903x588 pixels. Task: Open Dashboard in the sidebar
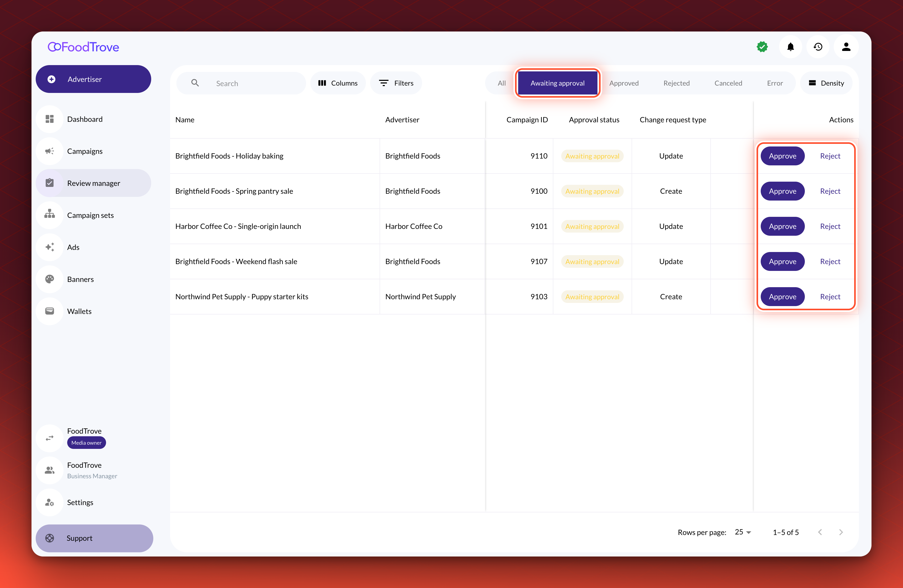93,119
